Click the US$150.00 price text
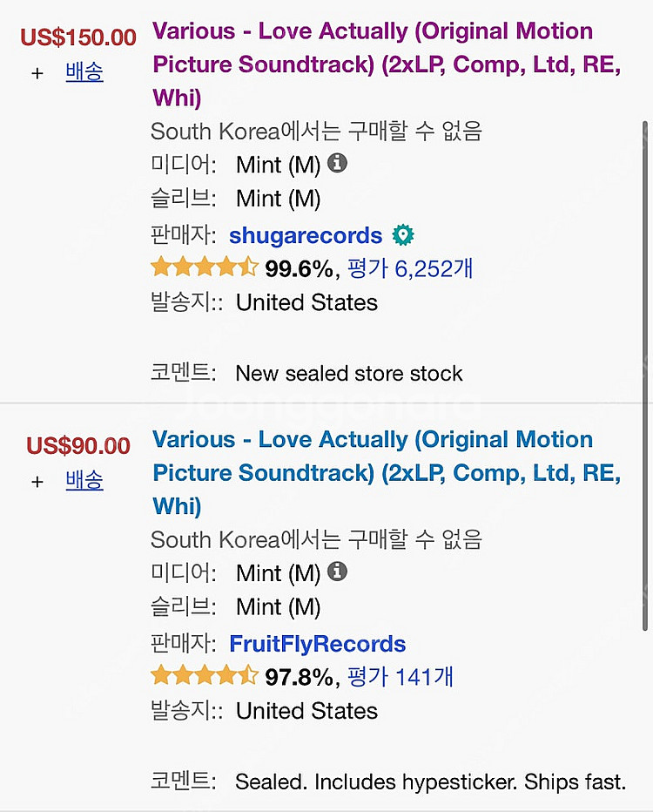653x812 pixels. click(x=77, y=37)
